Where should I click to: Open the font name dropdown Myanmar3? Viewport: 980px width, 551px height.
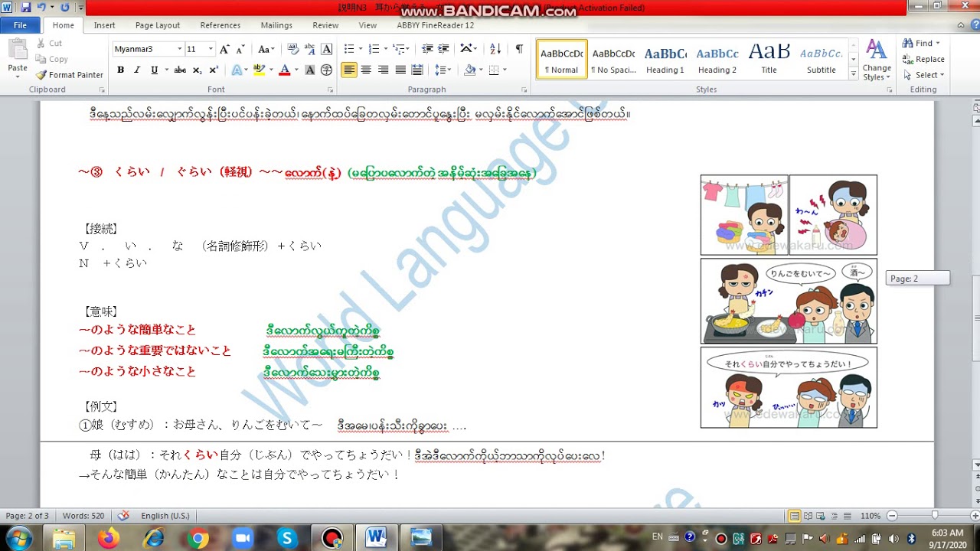(180, 49)
